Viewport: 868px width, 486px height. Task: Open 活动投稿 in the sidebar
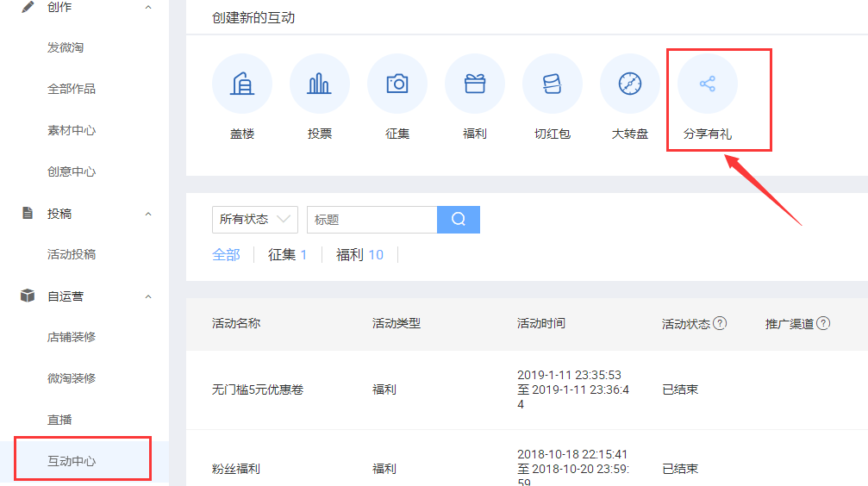pyautogui.click(x=72, y=254)
